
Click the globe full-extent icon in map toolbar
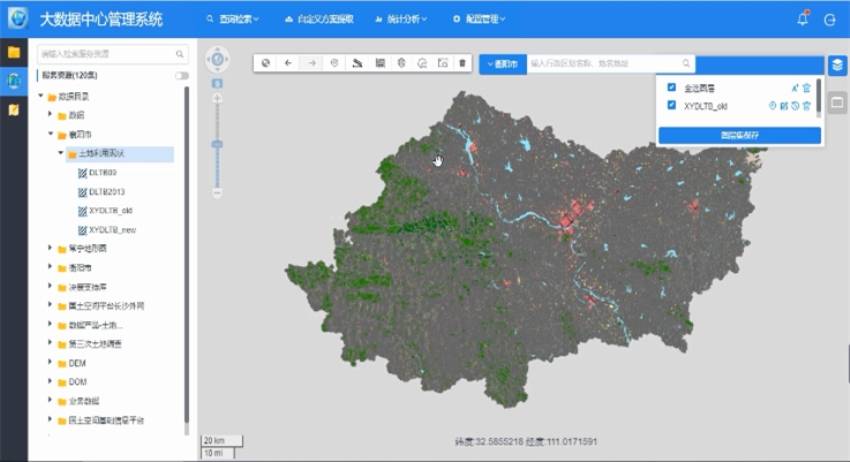(x=266, y=62)
